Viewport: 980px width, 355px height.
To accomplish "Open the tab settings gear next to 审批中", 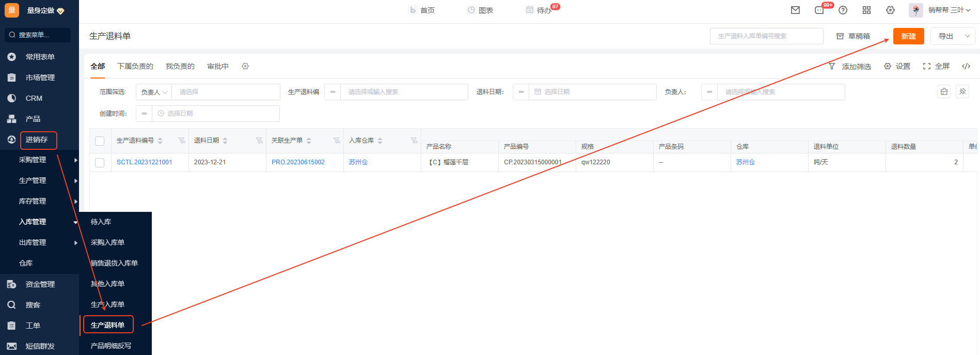I will pyautogui.click(x=245, y=66).
